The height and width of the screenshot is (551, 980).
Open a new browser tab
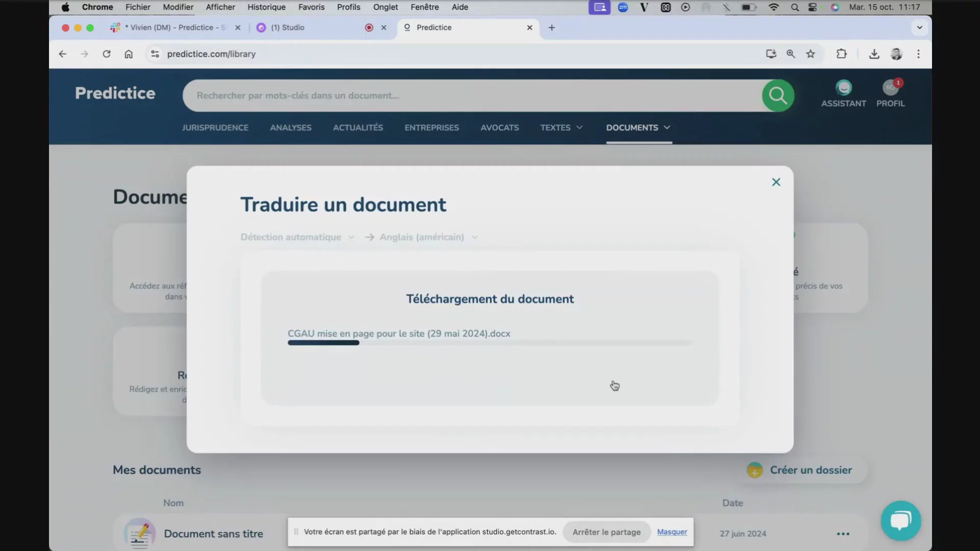(x=551, y=28)
